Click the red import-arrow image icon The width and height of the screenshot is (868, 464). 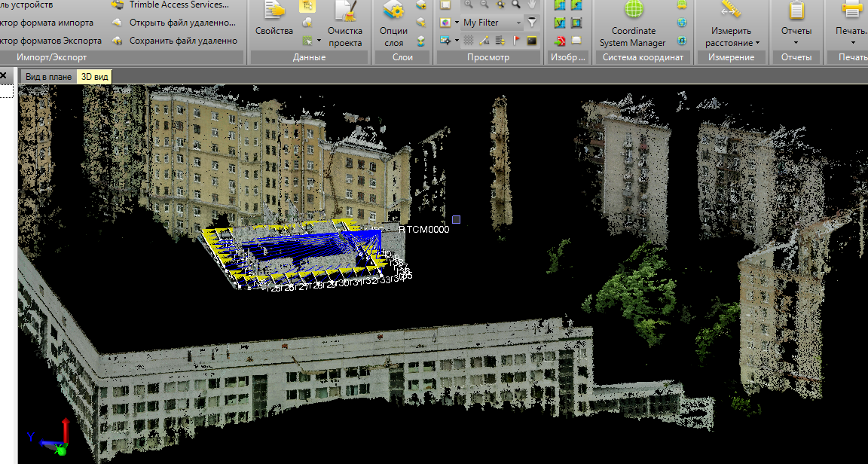coord(560,41)
